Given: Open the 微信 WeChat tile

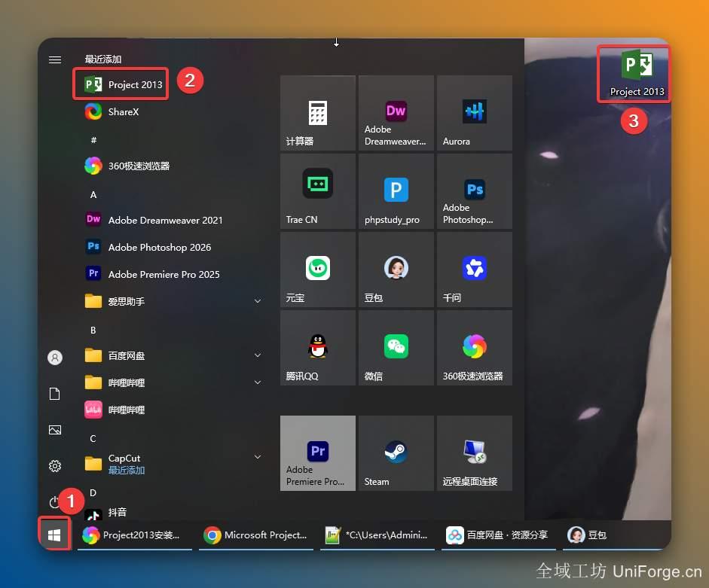Looking at the screenshot, I should tap(396, 348).
